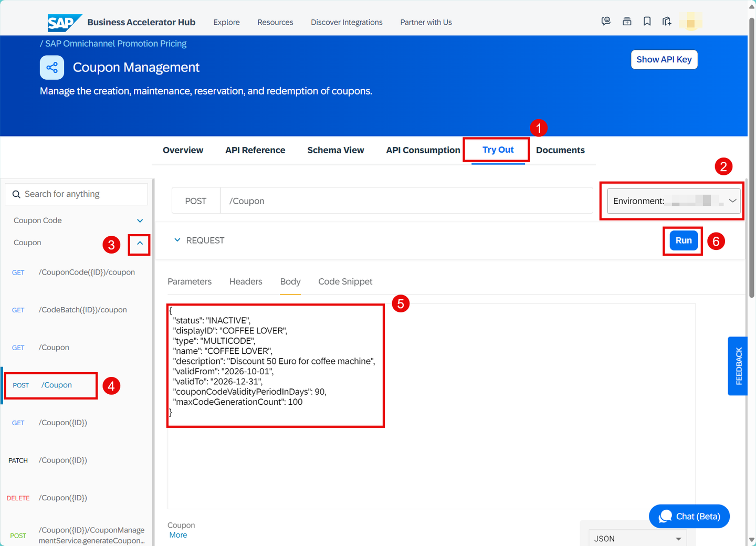Open the bookmarks icon in header
This screenshot has height=546, width=756.
(x=647, y=22)
